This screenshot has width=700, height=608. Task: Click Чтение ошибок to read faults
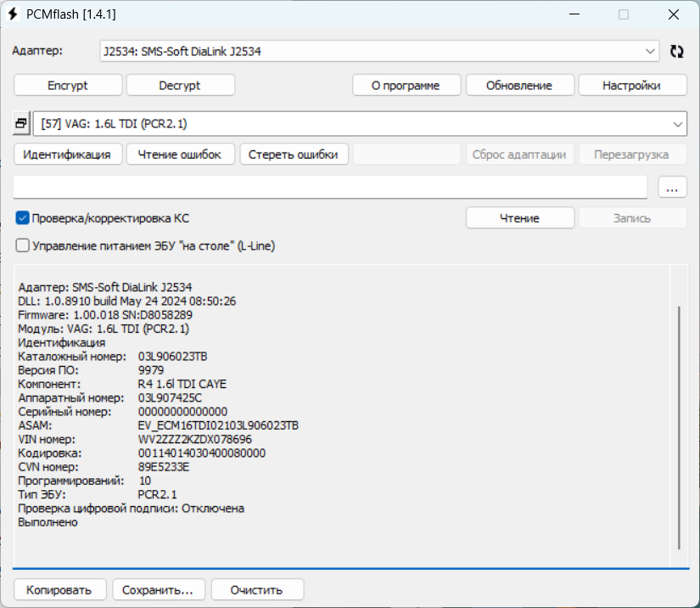tap(180, 155)
